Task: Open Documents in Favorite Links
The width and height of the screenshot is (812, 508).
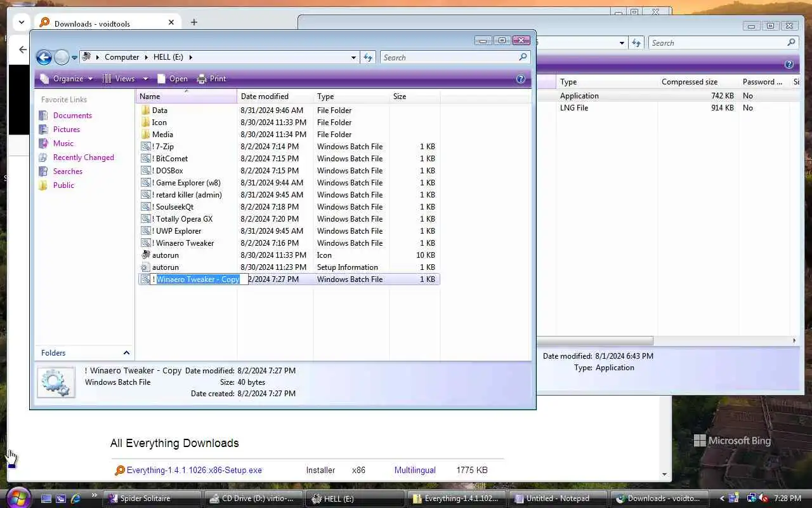Action: [x=72, y=116]
